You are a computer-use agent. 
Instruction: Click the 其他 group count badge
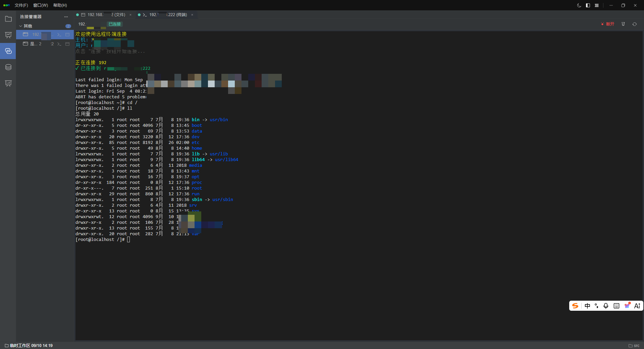coord(68,26)
